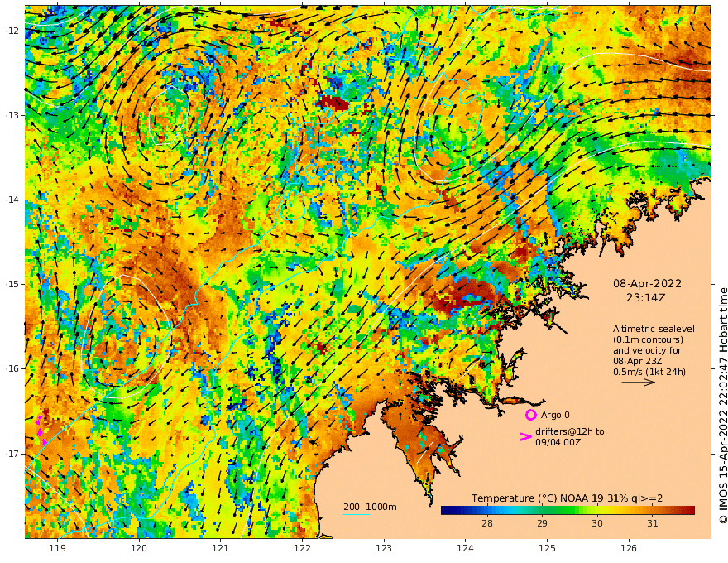Screen dimensions: 728x563
Task: Click the latitude -17 axis label
Action: click(12, 454)
